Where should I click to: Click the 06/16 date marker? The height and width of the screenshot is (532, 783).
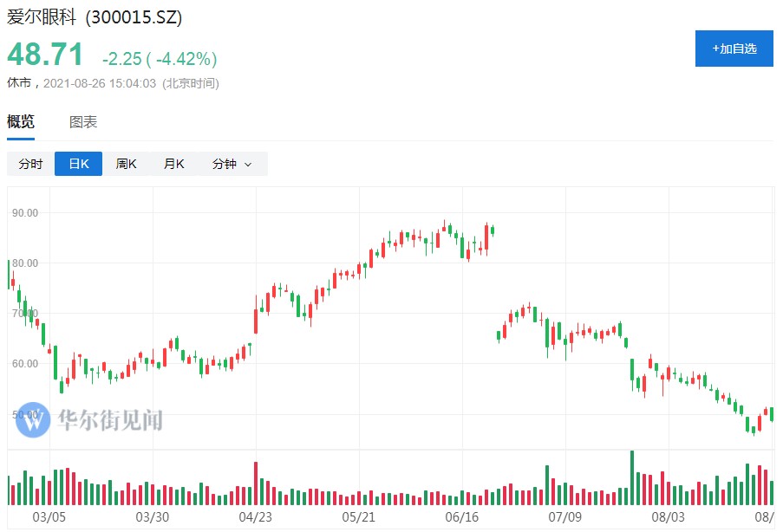462,517
